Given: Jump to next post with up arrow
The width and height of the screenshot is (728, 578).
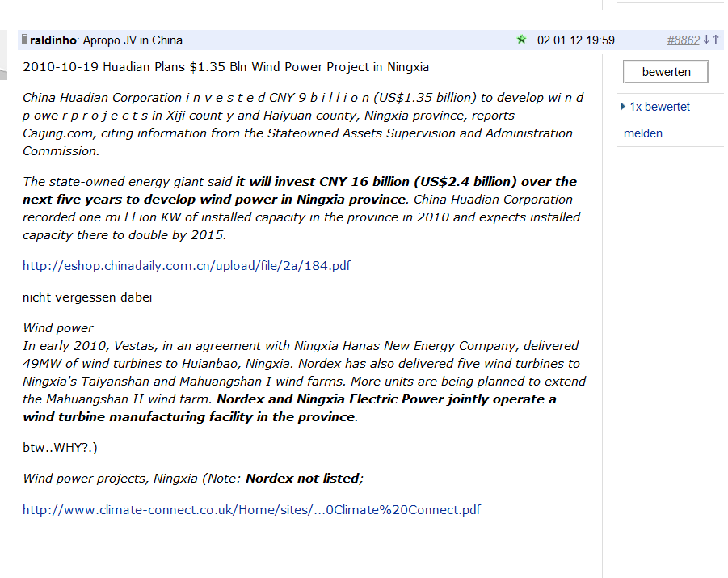Looking at the screenshot, I should 715,40.
